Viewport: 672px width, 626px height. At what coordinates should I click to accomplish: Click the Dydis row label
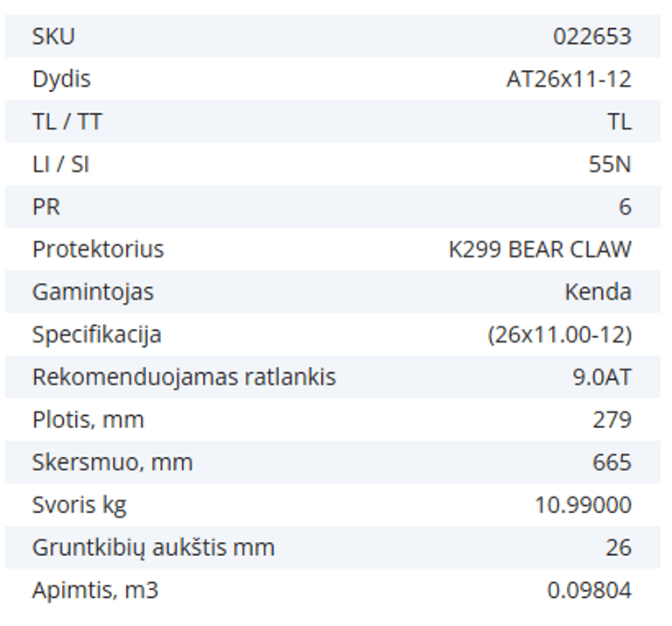pyautogui.click(x=61, y=80)
